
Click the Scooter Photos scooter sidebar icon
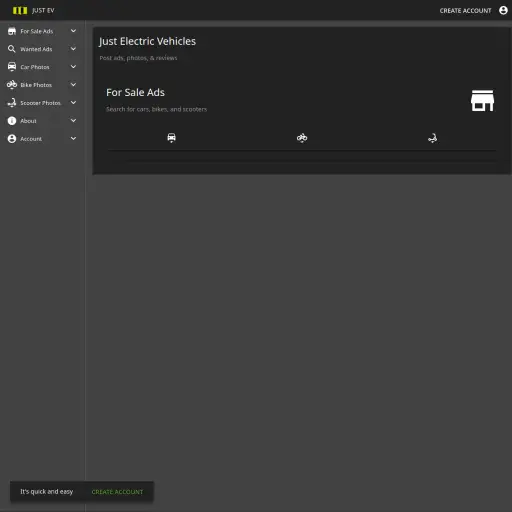[12, 103]
